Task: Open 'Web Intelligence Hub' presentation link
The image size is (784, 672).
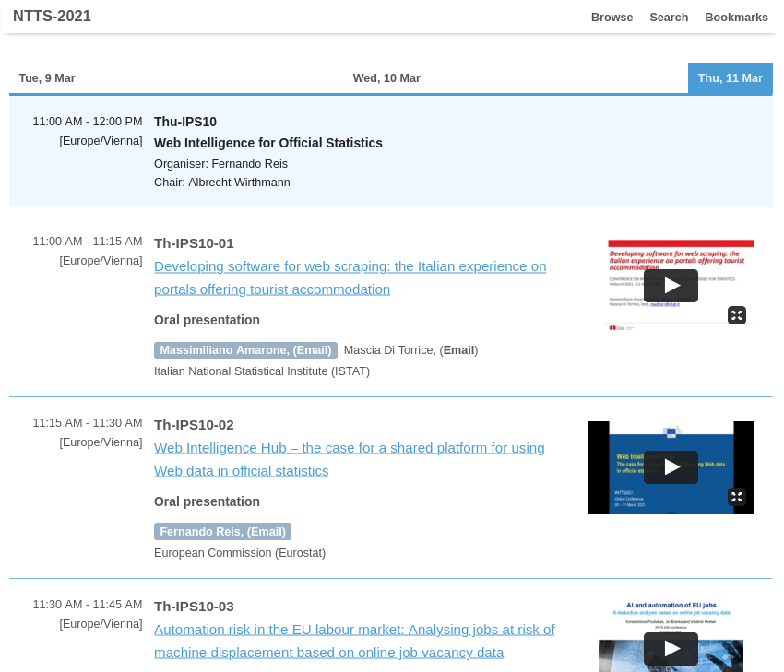Action: [x=349, y=459]
